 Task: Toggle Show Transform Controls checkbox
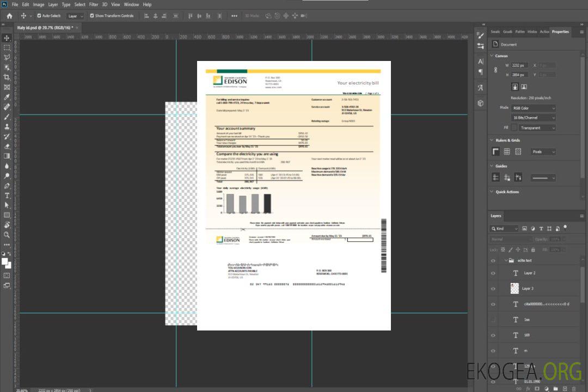(x=92, y=16)
